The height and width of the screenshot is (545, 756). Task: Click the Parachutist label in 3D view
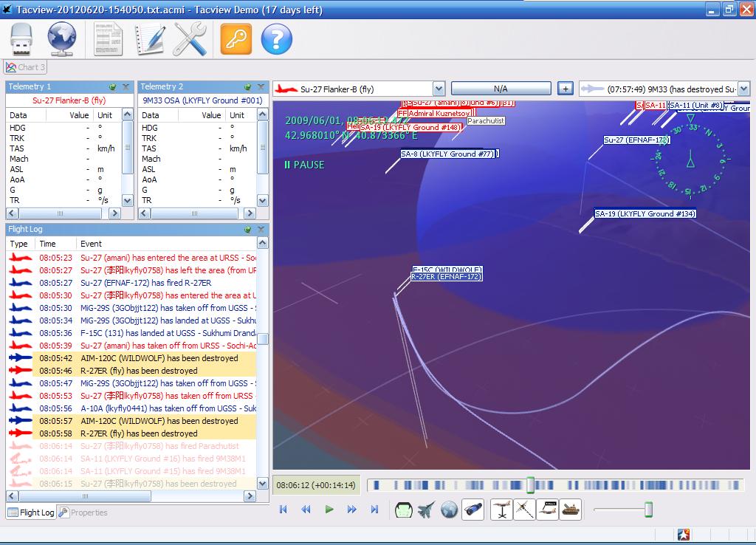486,121
